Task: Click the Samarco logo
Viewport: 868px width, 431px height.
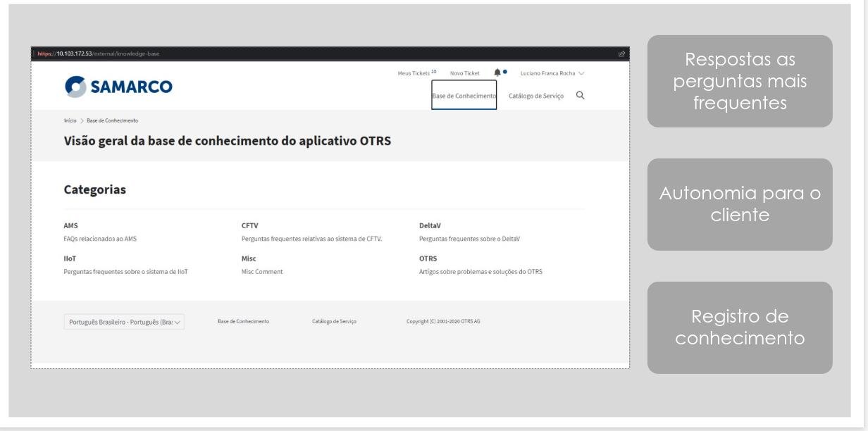Action: [x=118, y=87]
